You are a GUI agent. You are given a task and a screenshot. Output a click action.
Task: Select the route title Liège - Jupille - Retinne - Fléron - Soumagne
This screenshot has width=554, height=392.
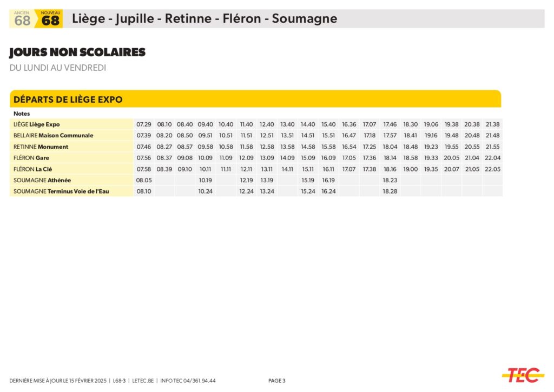point(205,19)
